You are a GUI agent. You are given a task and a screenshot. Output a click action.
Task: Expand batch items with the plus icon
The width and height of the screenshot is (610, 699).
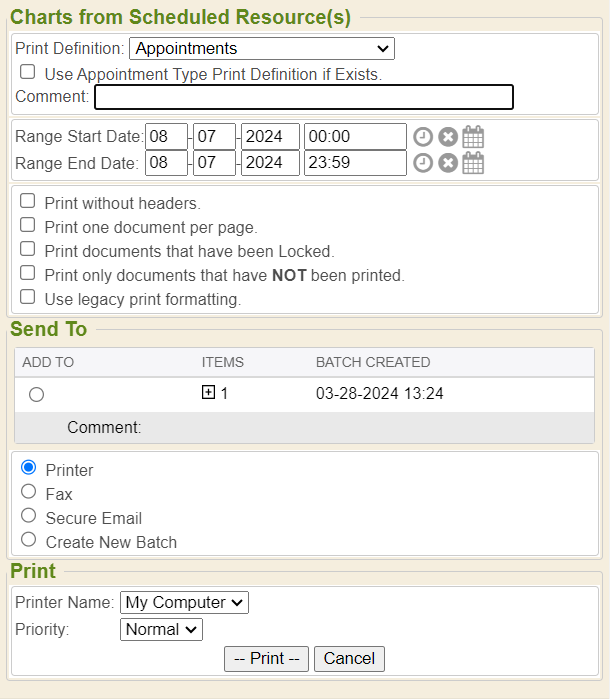click(208, 393)
